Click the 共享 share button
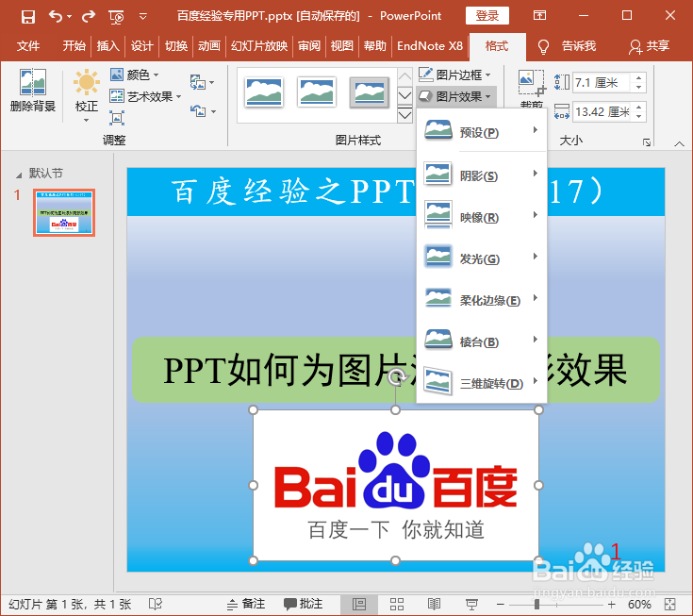The width and height of the screenshot is (693, 616). point(649,46)
